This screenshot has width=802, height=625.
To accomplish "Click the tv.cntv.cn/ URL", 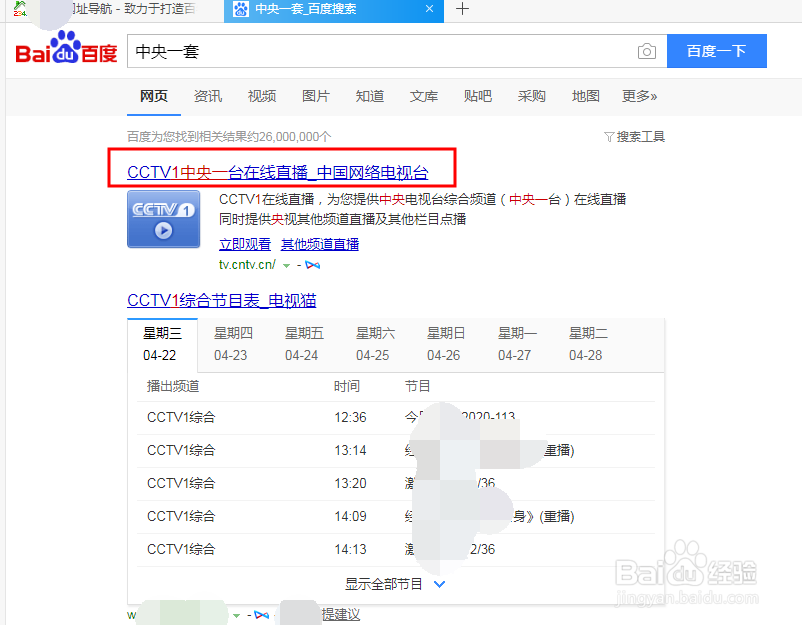I will click(x=248, y=264).
